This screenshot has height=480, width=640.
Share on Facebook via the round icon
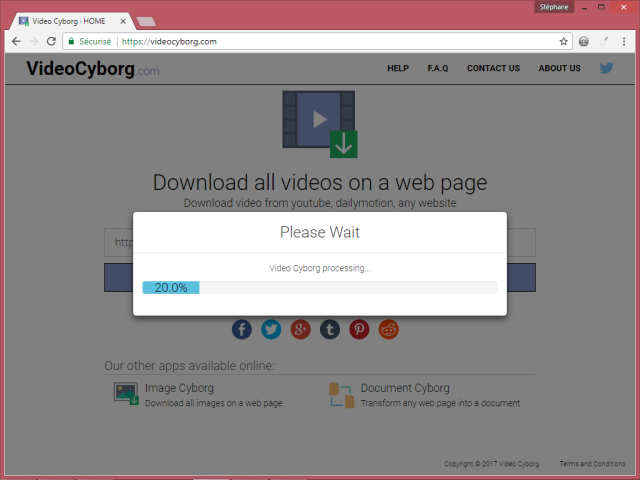click(242, 329)
